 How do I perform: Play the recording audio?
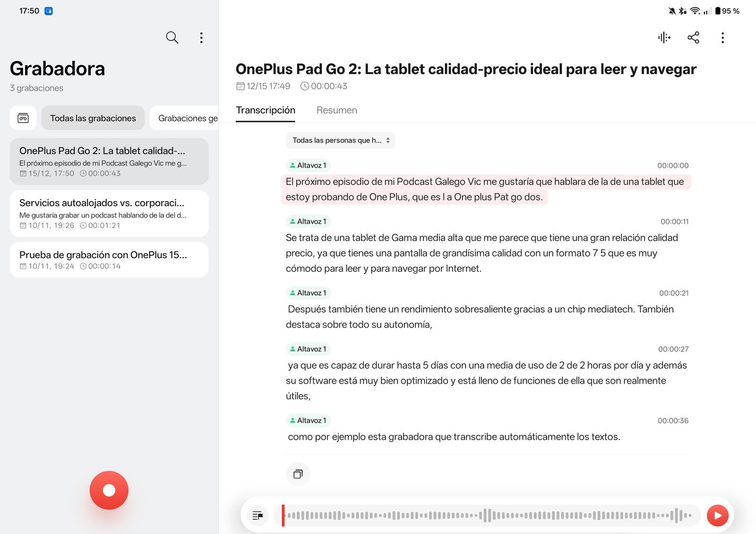(x=717, y=515)
